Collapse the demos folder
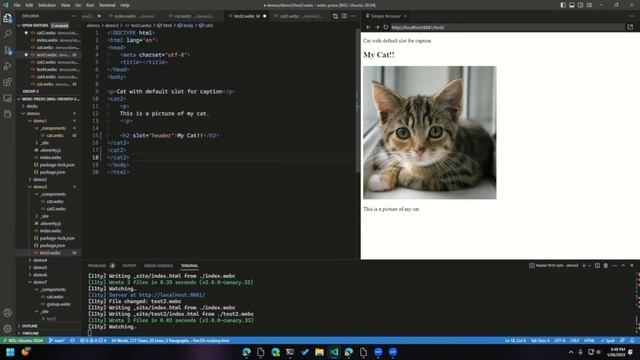This screenshot has height=360, width=640. tap(33, 113)
